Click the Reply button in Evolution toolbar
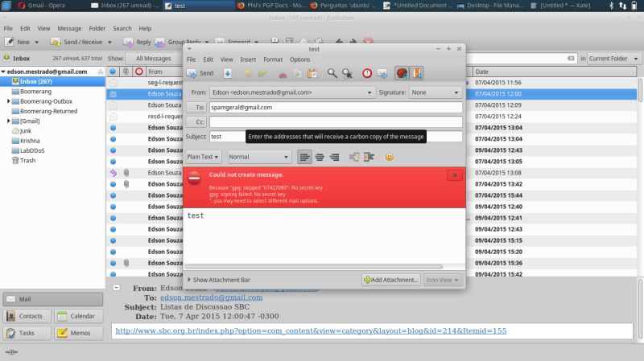The width and height of the screenshot is (644, 361). [138, 42]
